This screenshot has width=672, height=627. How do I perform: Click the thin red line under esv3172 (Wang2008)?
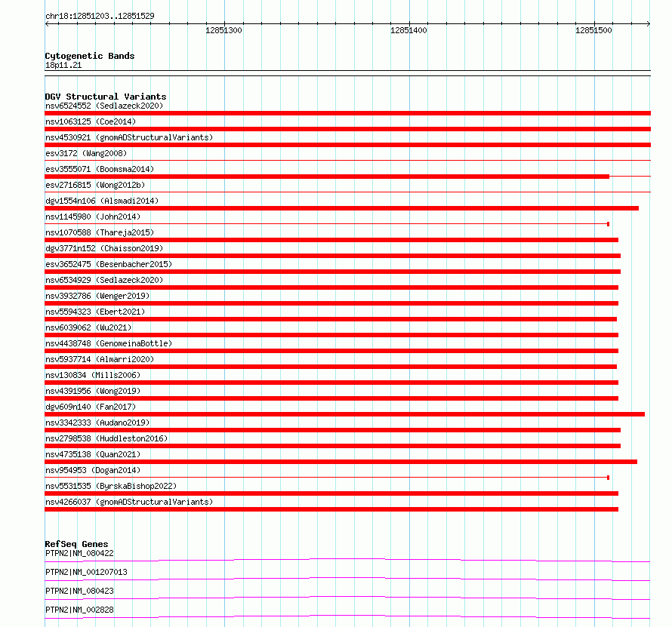pyautogui.click(x=347, y=161)
